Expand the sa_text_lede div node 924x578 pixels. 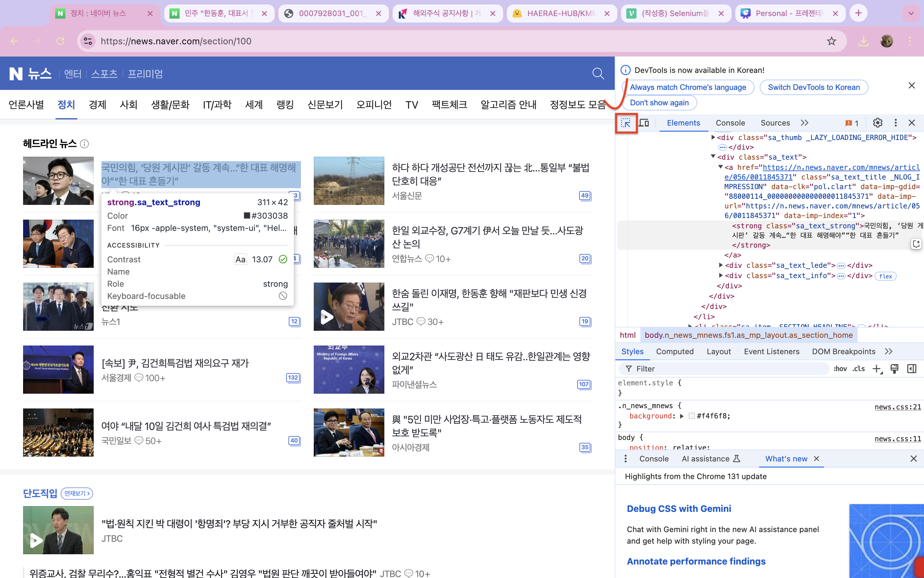click(721, 265)
